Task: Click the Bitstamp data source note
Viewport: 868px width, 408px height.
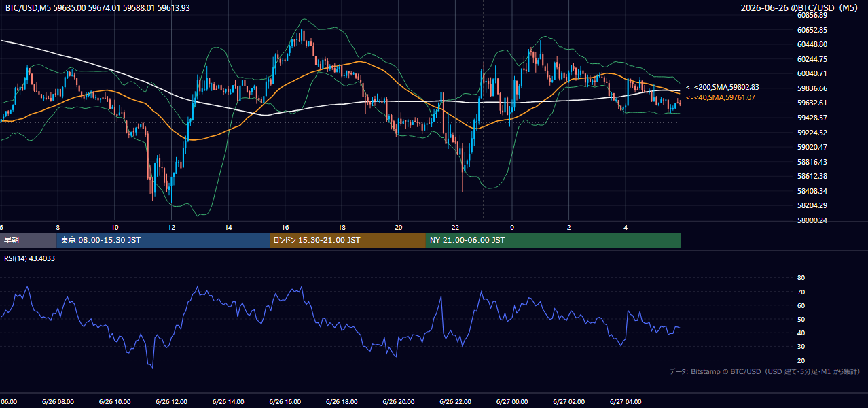Action: (x=764, y=371)
